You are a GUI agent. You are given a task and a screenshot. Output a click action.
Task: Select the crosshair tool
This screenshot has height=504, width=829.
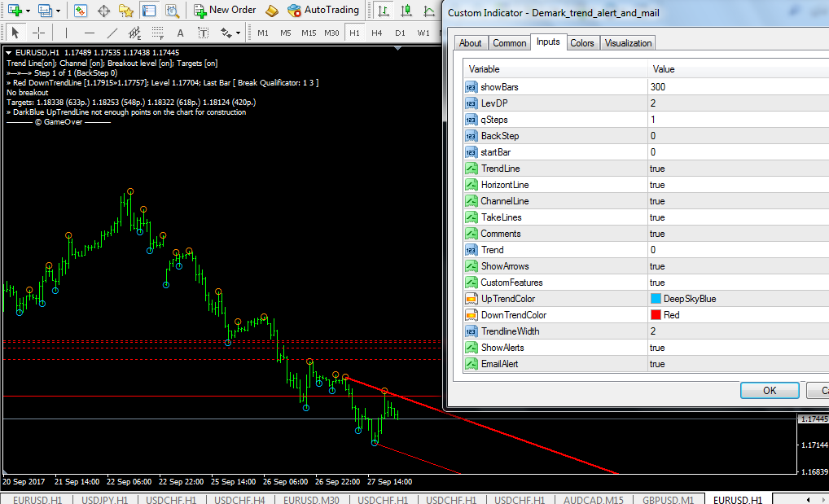[x=38, y=33]
